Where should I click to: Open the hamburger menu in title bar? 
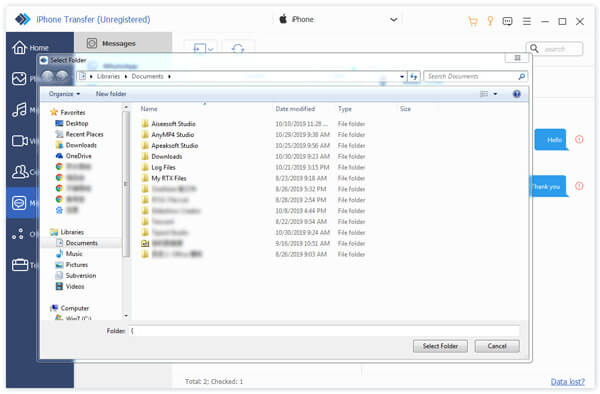(x=527, y=21)
